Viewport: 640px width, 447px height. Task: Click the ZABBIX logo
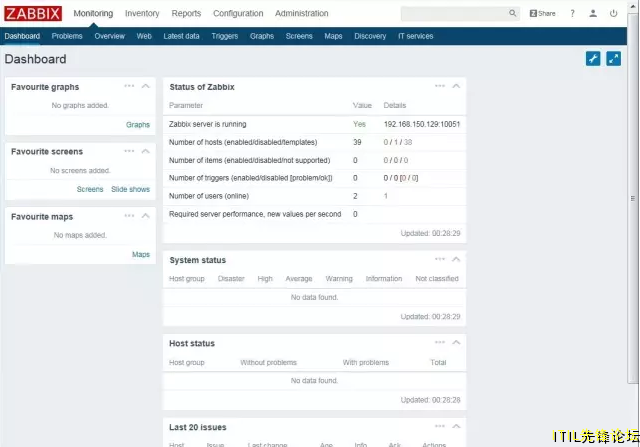[33, 13]
